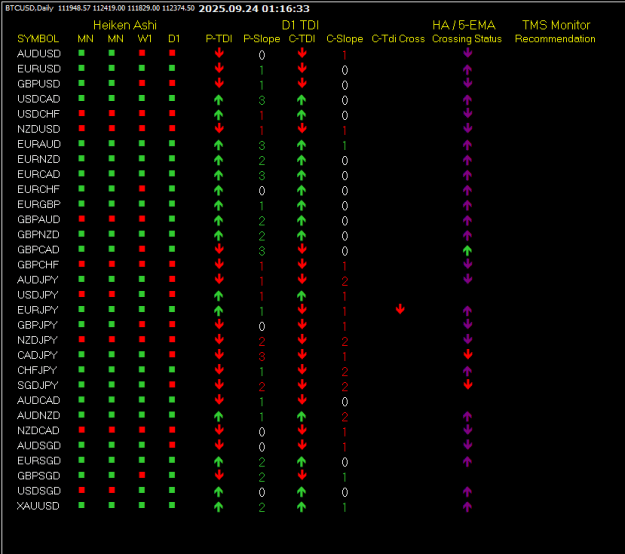The width and height of the screenshot is (625, 554).
Task: Click the W1 Heiken Ashi column header
Action: click(145, 39)
